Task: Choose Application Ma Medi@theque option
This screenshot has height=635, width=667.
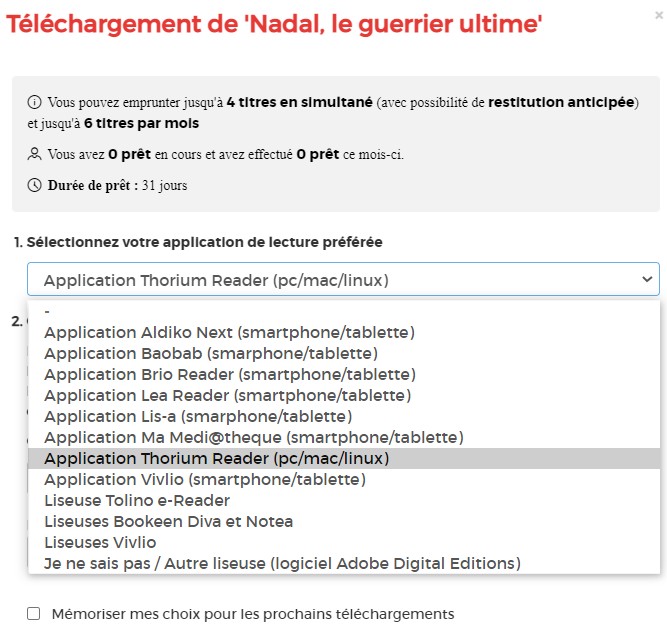Action: point(254,437)
